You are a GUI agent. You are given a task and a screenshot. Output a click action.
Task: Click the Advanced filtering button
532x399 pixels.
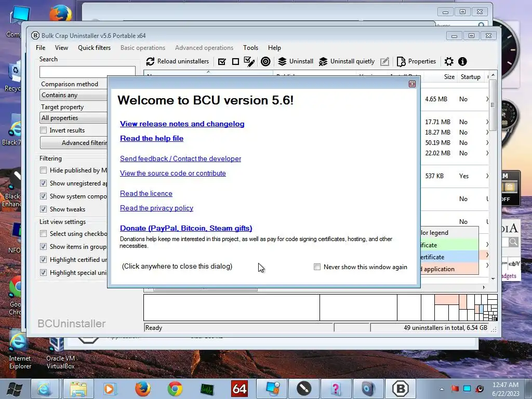coord(74,143)
